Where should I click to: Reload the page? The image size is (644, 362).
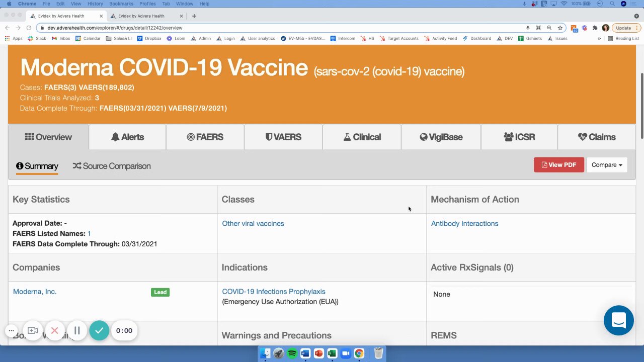(29, 28)
